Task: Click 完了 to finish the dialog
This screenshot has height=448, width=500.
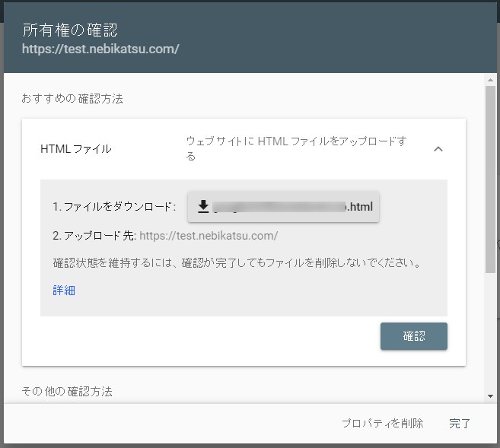Action: point(460,424)
